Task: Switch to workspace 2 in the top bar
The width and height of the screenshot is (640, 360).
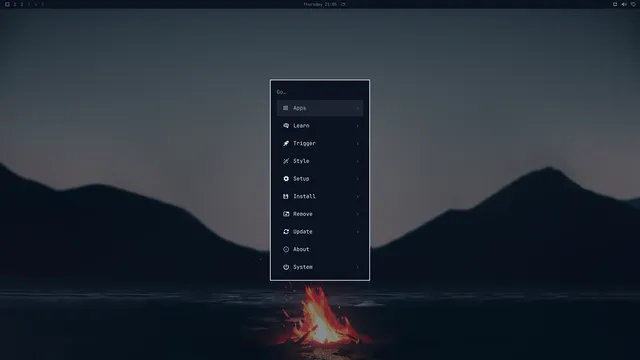Action: coord(22,4)
